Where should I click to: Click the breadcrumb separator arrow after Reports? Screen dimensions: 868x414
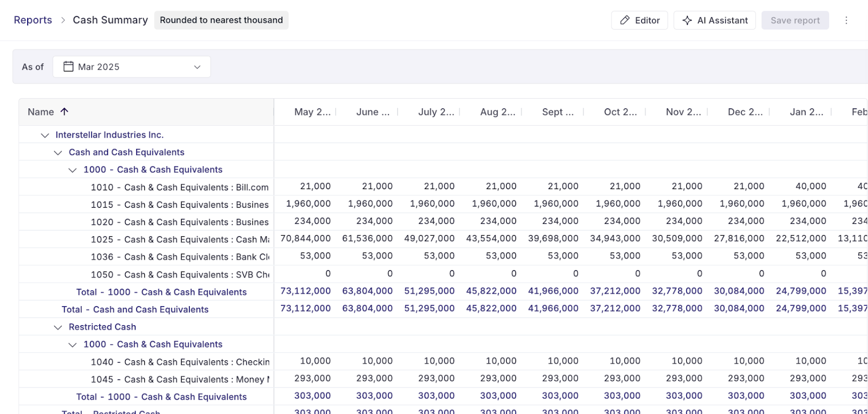(63, 20)
